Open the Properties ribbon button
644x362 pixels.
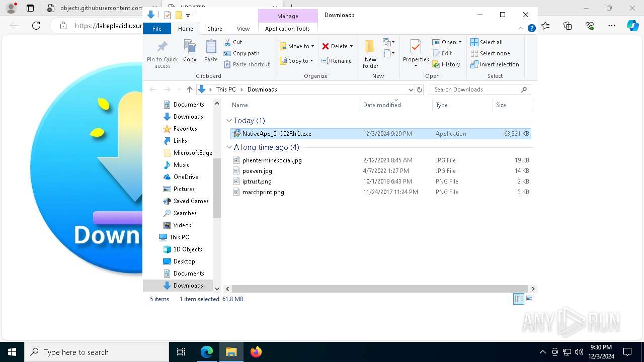click(416, 54)
